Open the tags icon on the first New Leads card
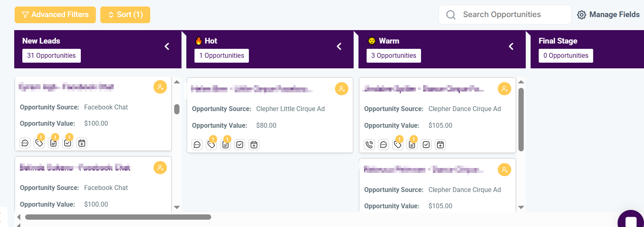 pos(39,143)
